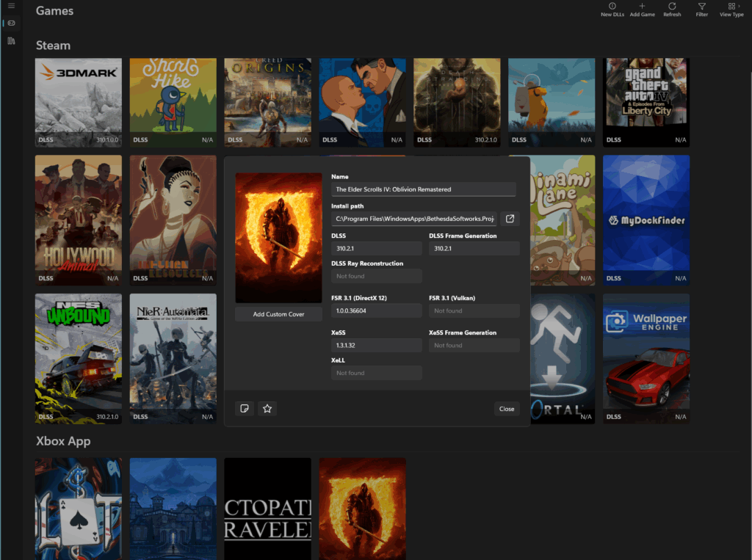Open the 3DMark game card
Viewport: 752px width, 560px height.
(x=78, y=103)
